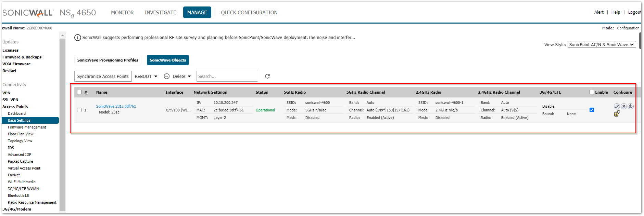Open Firmware Management in the sidebar
Viewport: 644px width, 216px height.
pyautogui.click(x=27, y=127)
